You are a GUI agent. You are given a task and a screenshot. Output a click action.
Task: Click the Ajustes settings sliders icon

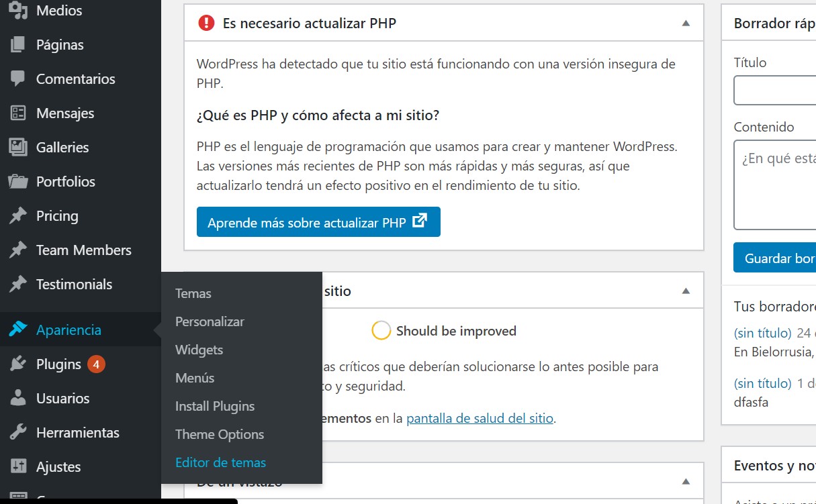tap(18, 466)
